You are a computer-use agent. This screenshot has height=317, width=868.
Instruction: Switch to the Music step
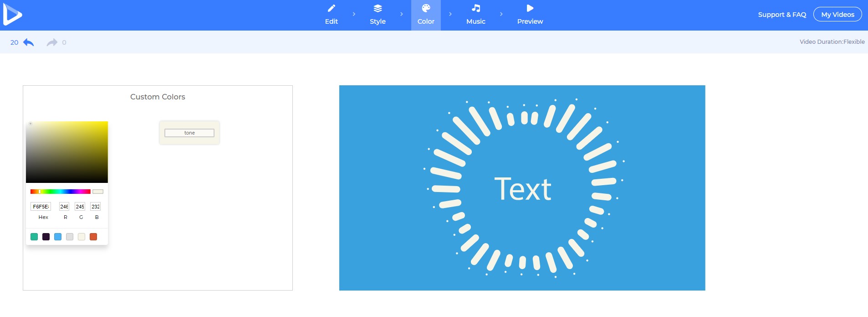pyautogui.click(x=475, y=15)
